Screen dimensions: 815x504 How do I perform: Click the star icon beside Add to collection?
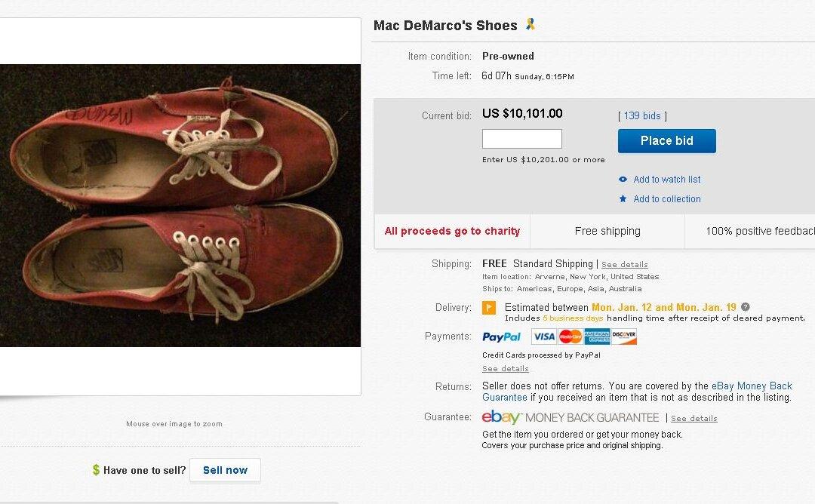point(623,199)
